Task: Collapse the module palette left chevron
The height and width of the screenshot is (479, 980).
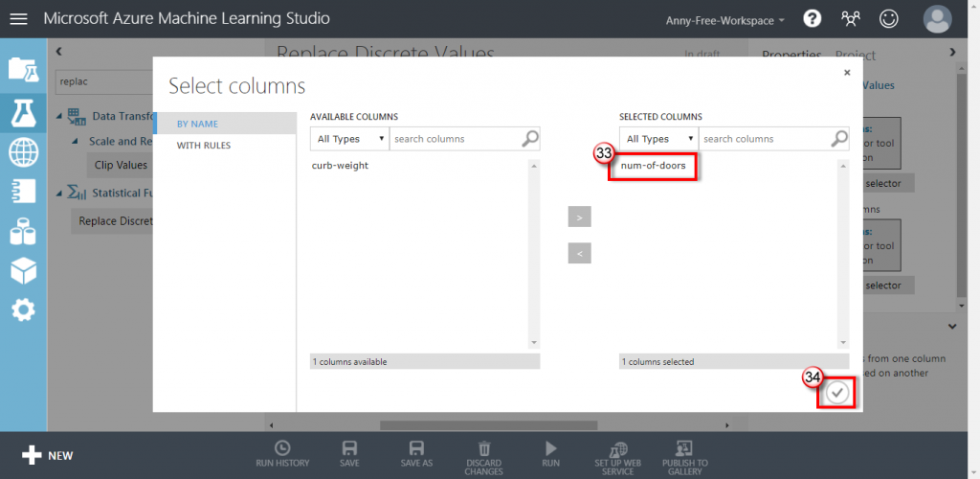Action: 58,52
